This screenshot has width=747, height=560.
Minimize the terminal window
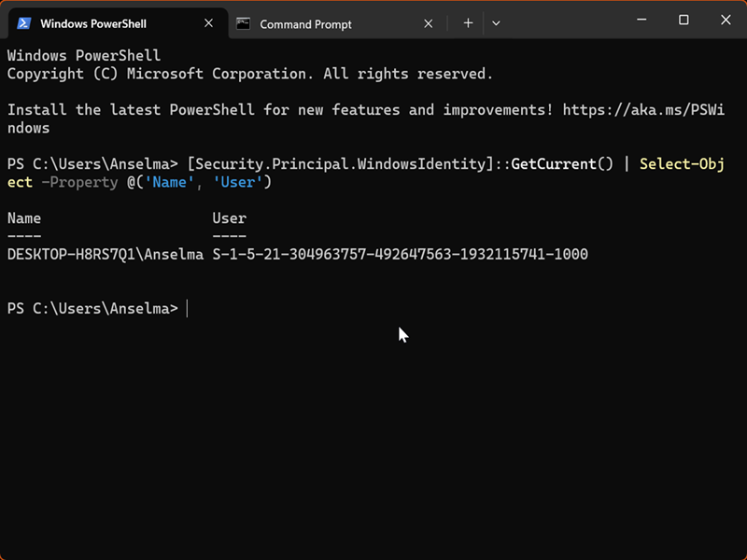coord(642,20)
